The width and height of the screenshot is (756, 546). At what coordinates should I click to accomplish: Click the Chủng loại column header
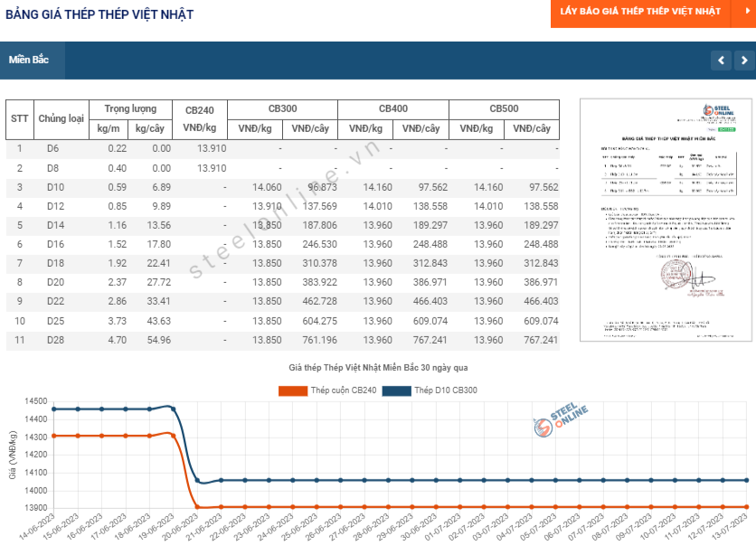coord(61,119)
